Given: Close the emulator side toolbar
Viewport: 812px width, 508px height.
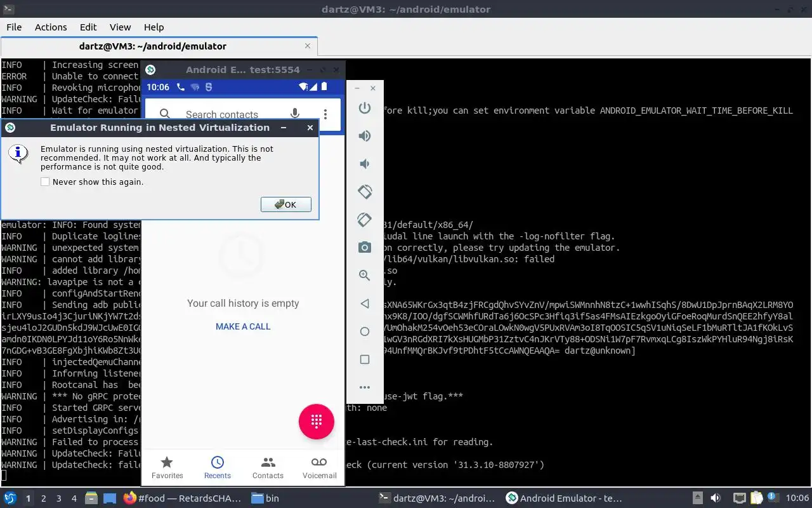Looking at the screenshot, I should [373, 88].
